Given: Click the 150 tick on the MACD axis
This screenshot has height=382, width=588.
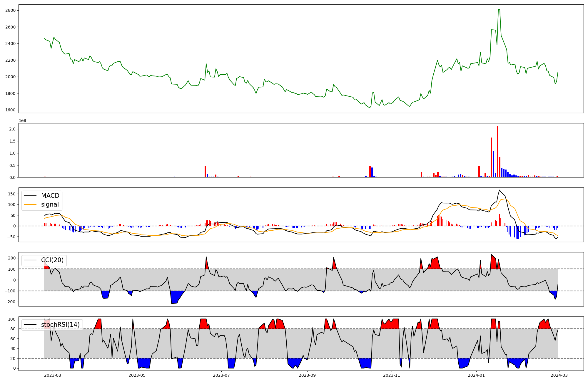Looking at the screenshot, I should [12, 194].
